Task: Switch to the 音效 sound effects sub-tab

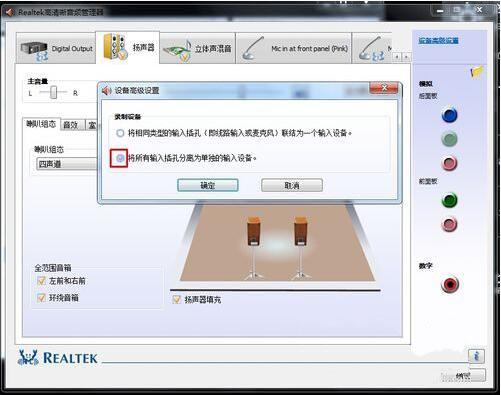Action: [71, 125]
